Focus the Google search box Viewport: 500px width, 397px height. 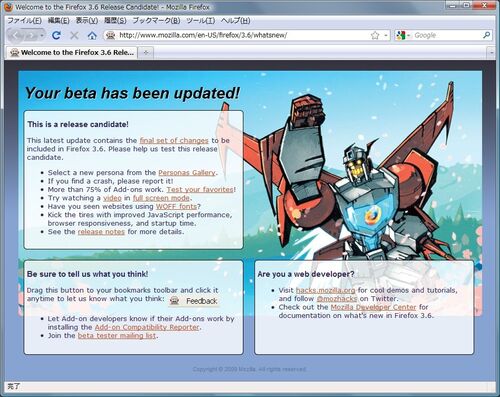[x=447, y=35]
